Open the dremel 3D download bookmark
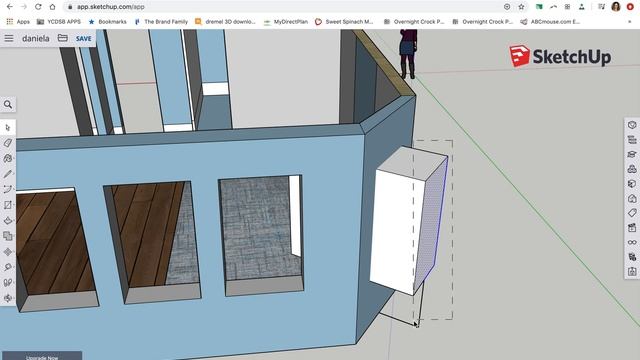Screen dimensions: 640x360 click(225, 22)
